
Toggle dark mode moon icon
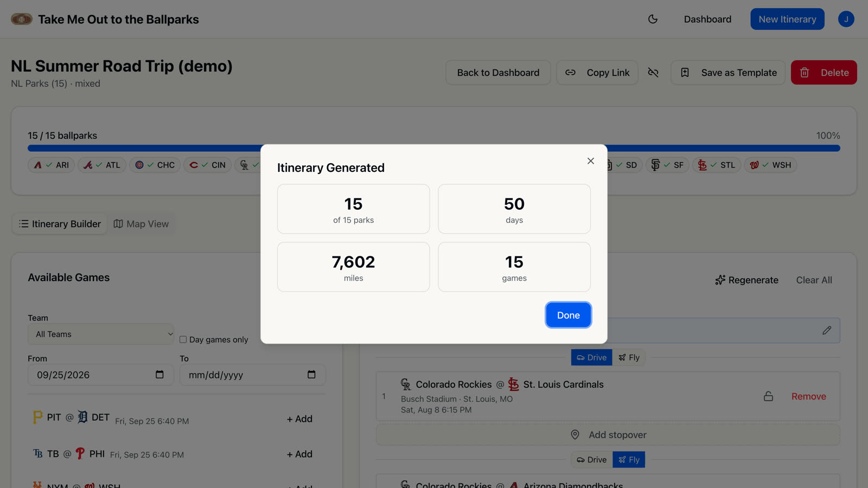coord(653,19)
